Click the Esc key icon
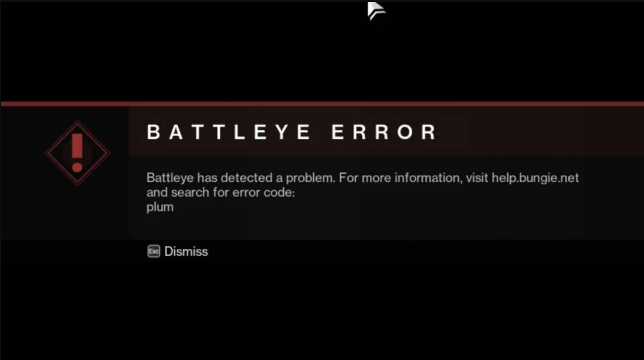This screenshot has height=360, width=644. pos(153,251)
